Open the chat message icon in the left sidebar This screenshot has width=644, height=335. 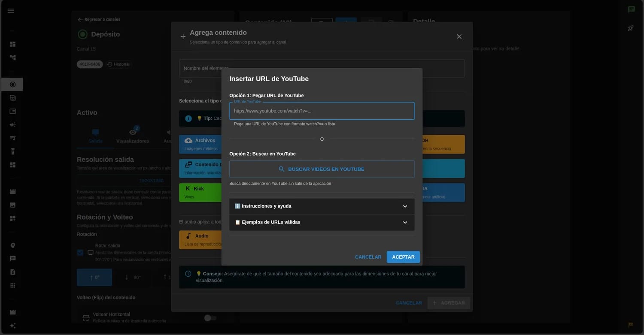point(12,259)
